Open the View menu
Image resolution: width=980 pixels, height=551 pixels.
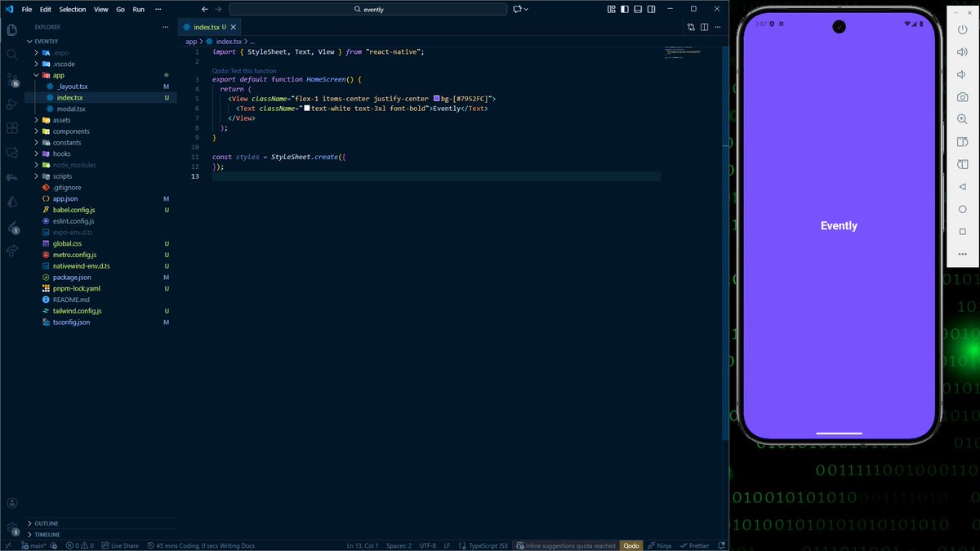[x=100, y=9]
